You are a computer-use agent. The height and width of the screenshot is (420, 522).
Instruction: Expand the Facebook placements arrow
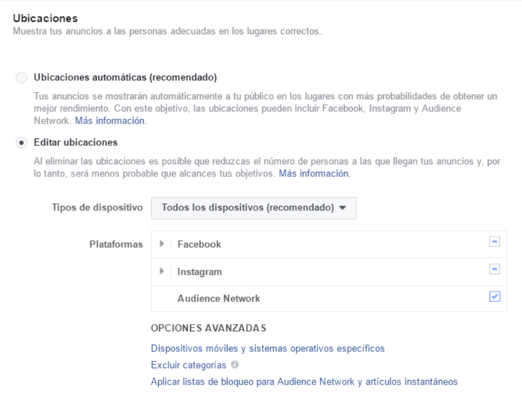click(x=162, y=244)
